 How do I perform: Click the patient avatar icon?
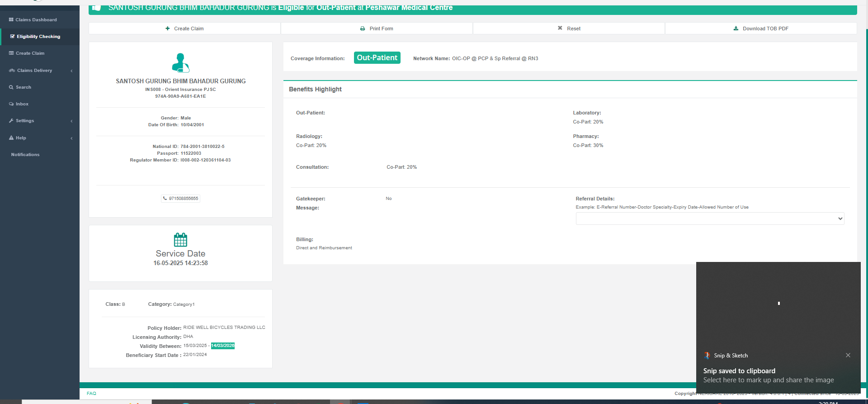pos(180,63)
